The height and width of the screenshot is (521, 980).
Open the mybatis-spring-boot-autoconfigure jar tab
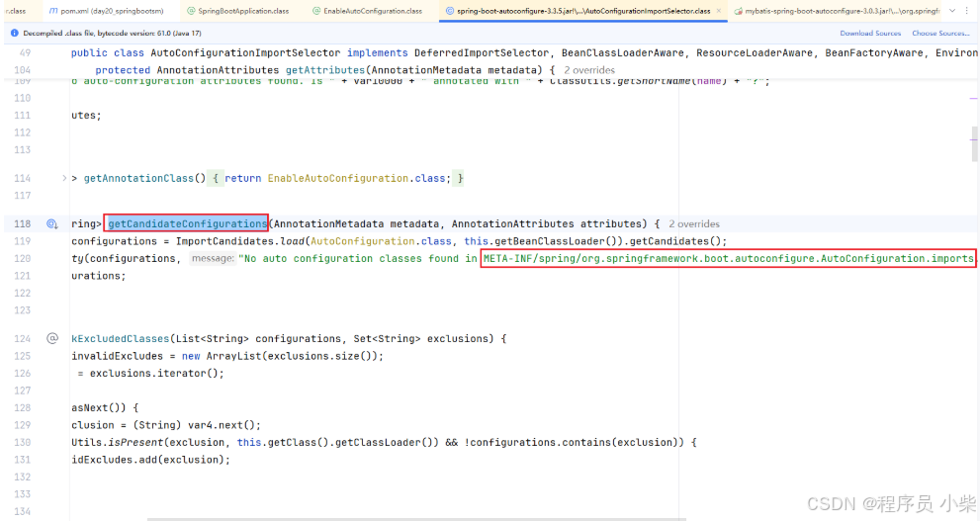tap(837, 11)
